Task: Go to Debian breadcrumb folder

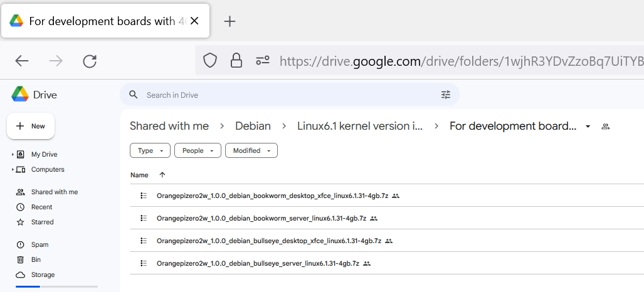Action: point(253,126)
